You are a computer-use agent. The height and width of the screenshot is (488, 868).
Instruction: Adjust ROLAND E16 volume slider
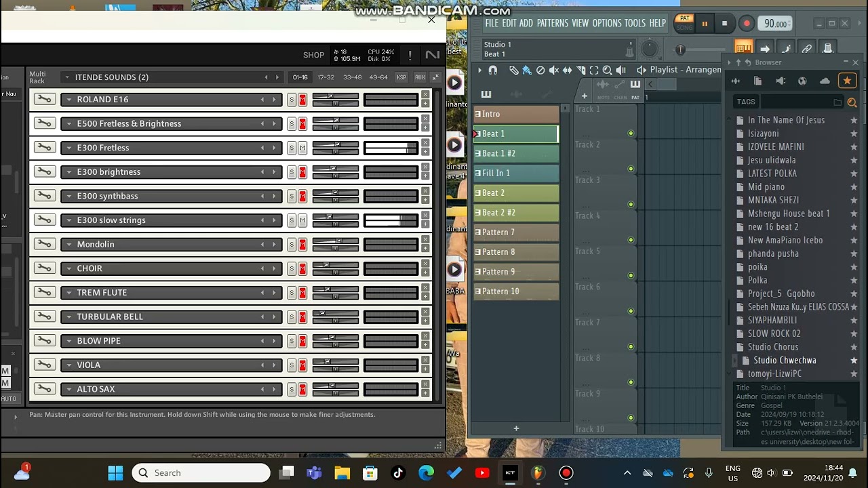(336, 96)
